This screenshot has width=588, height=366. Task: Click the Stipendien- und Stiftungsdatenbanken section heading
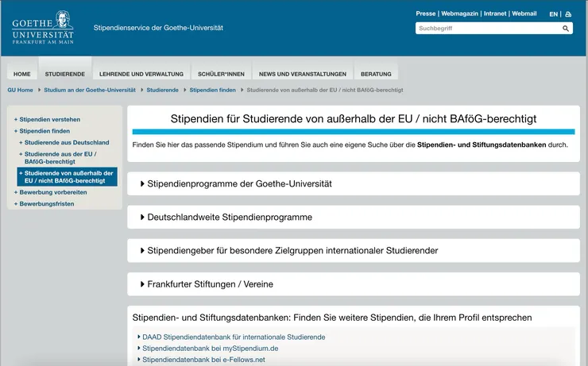(x=332, y=318)
